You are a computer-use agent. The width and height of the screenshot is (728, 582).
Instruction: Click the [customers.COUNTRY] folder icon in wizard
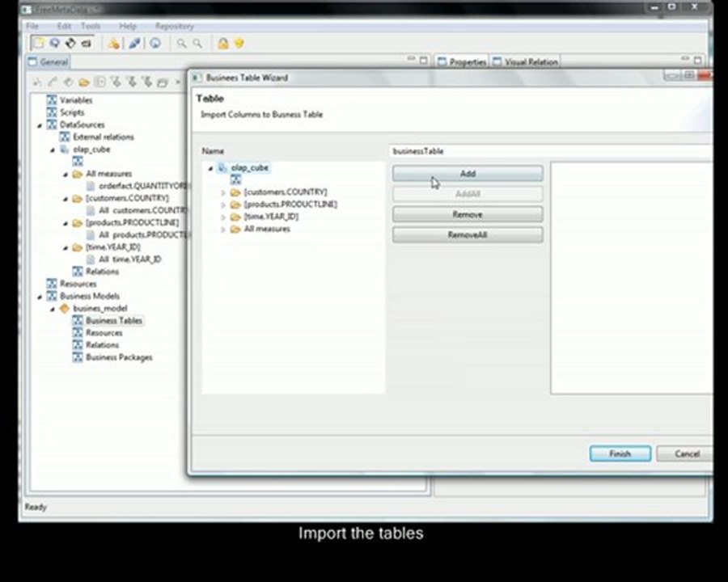[x=235, y=192]
